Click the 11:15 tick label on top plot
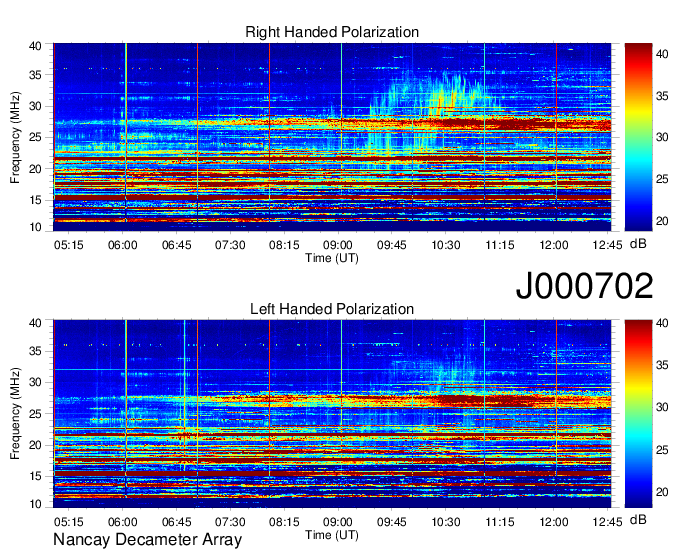The height and width of the screenshot is (552, 680). [x=500, y=245]
